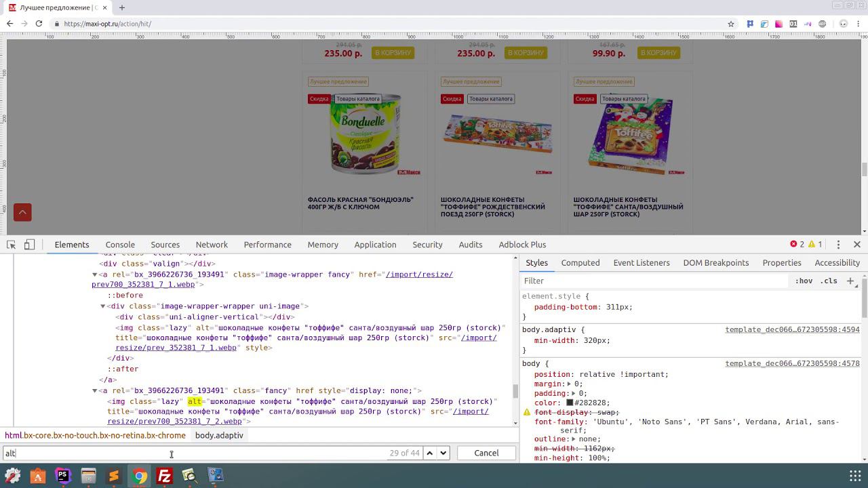Toggle the :hov element state pane
The image size is (868, 488).
[x=804, y=281]
